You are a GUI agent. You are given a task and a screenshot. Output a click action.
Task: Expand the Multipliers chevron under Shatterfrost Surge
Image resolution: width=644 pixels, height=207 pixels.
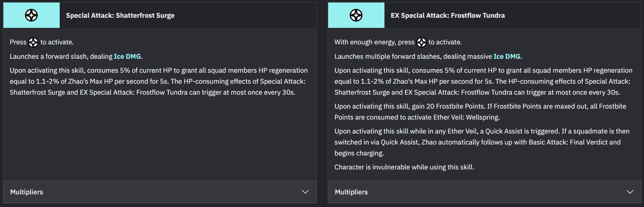(x=305, y=192)
